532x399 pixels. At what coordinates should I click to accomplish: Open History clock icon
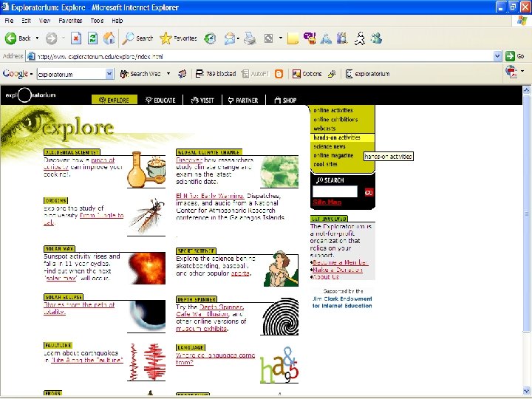coord(210,38)
